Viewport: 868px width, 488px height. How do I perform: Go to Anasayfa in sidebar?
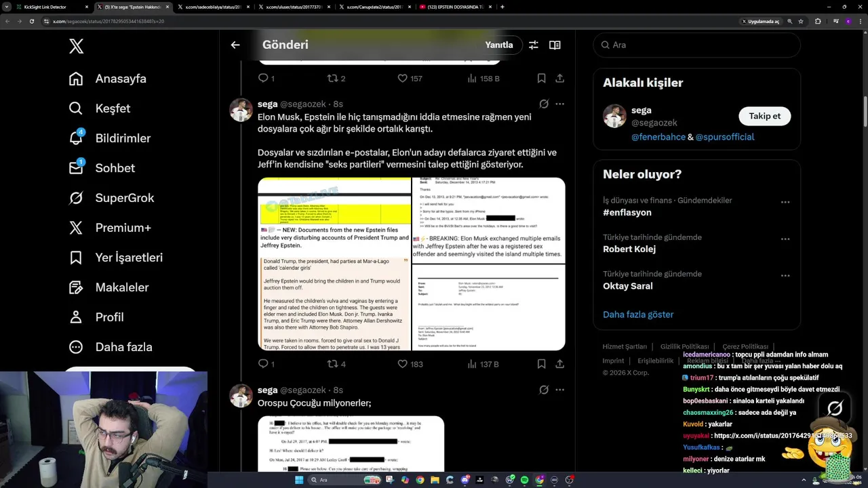tap(108, 79)
